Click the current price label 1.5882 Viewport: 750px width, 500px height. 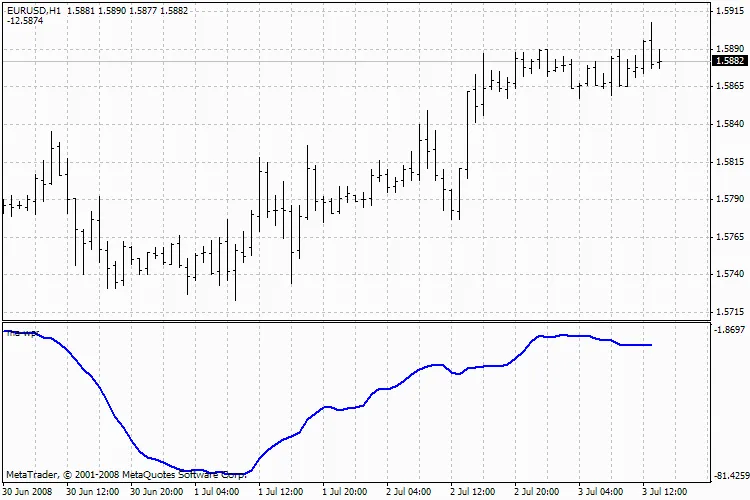tap(729, 61)
